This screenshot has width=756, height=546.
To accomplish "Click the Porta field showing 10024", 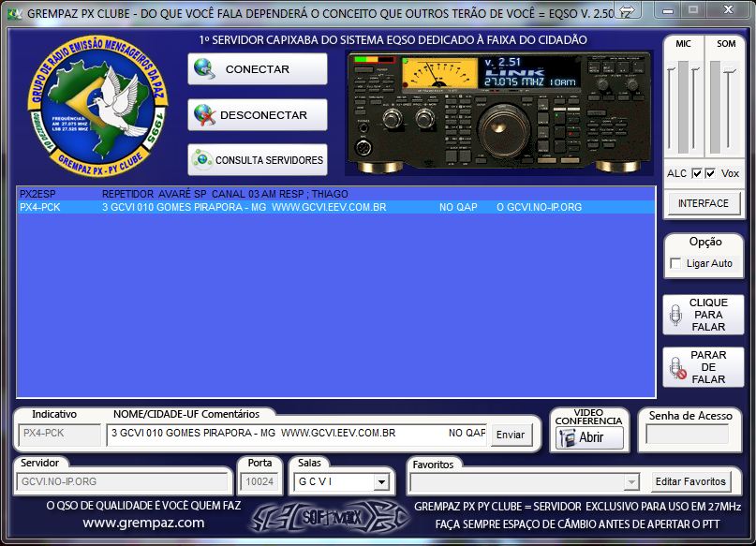I will point(259,481).
